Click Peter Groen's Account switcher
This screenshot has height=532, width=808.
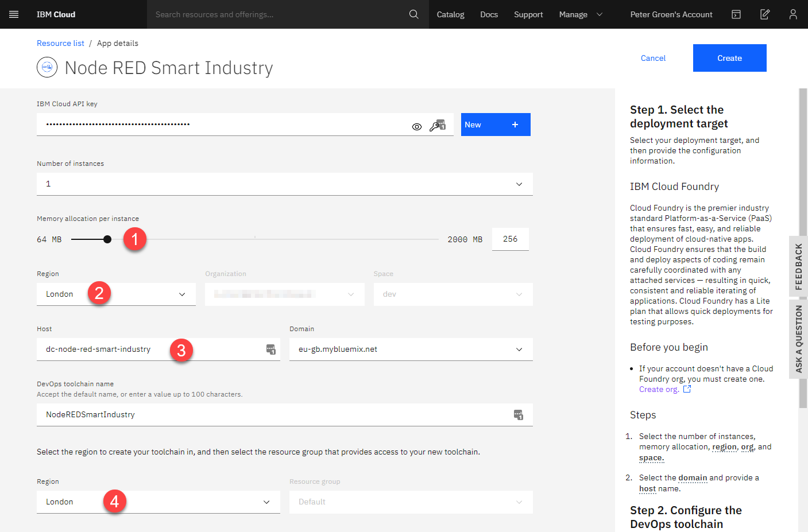671,14
